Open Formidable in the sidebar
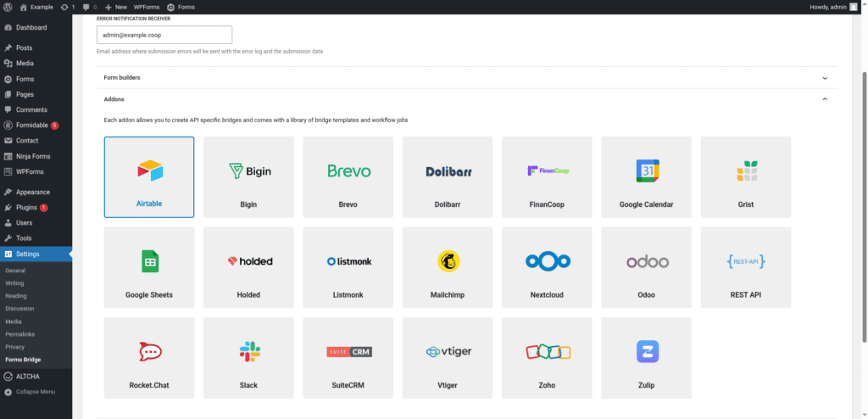Screen dimensions: 868x419 pos(36,126)
